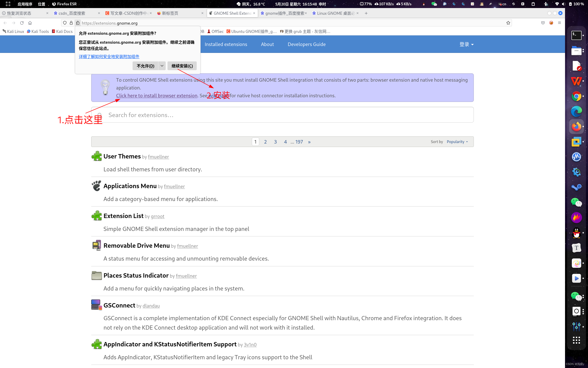Click here to install browser extension link
This screenshot has height=368, width=588.
tap(156, 96)
